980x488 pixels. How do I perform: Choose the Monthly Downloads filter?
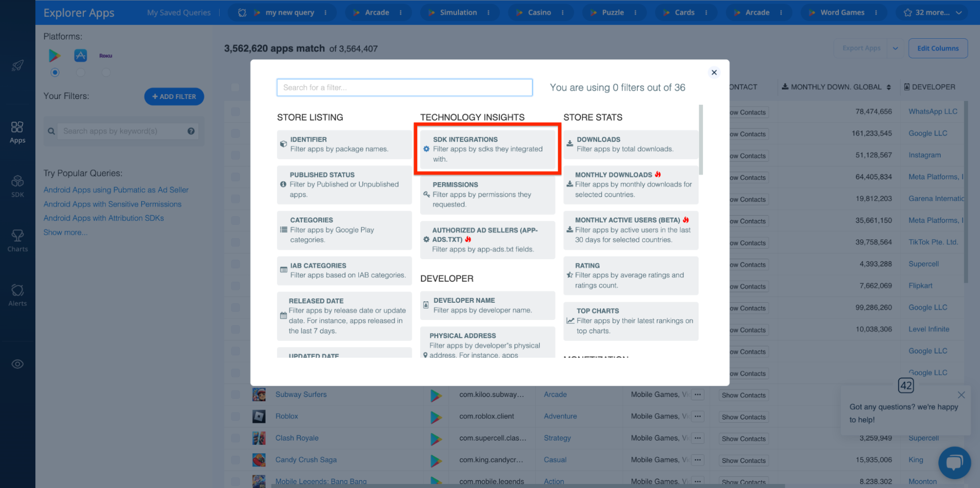(630, 185)
